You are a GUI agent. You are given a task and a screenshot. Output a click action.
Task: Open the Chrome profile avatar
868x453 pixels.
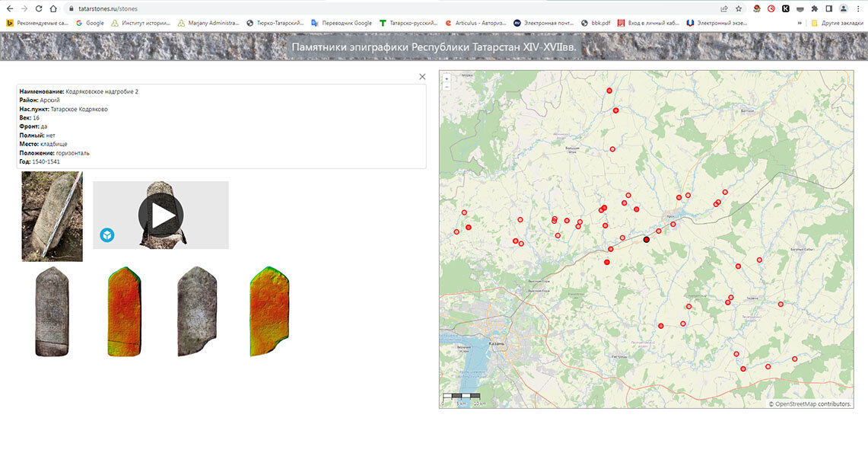click(844, 9)
